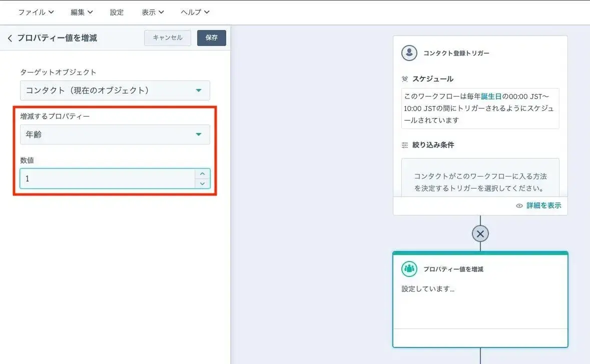Click the 誕生日 link in schedule text
Image resolution: width=590 pixels, height=364 pixels.
491,96
